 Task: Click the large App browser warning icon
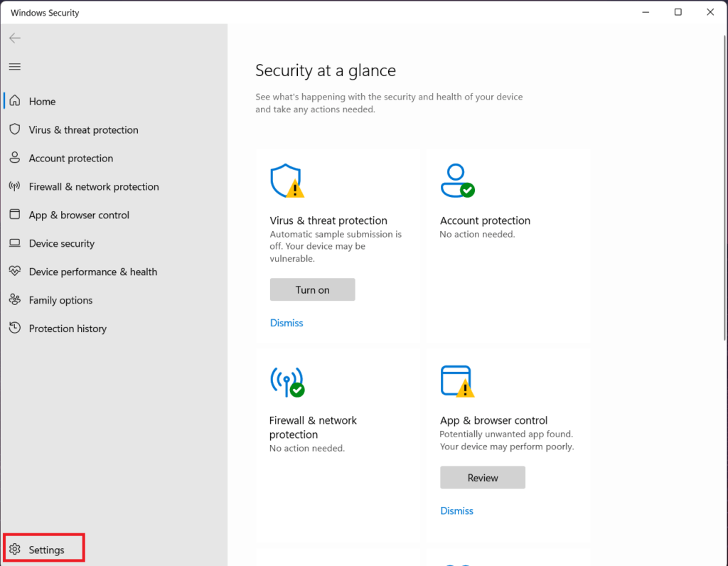[457, 382]
